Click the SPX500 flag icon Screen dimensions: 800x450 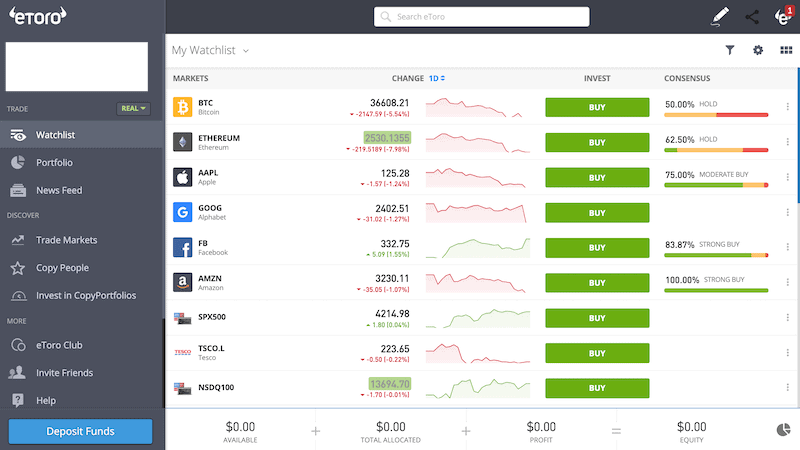(x=182, y=318)
